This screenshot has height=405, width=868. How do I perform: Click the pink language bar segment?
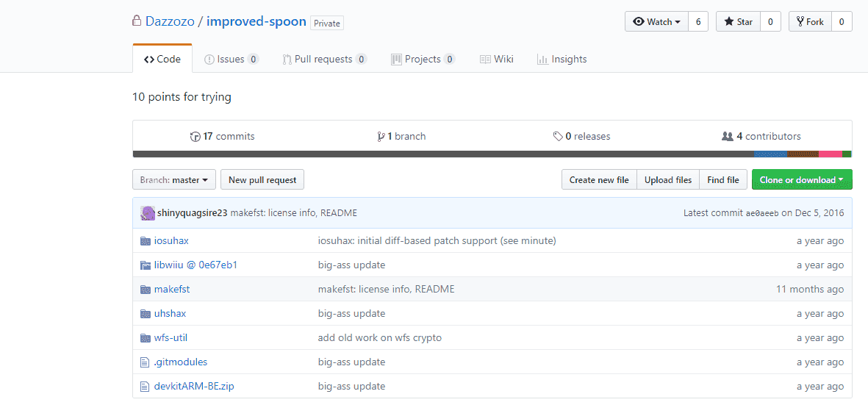click(x=831, y=154)
